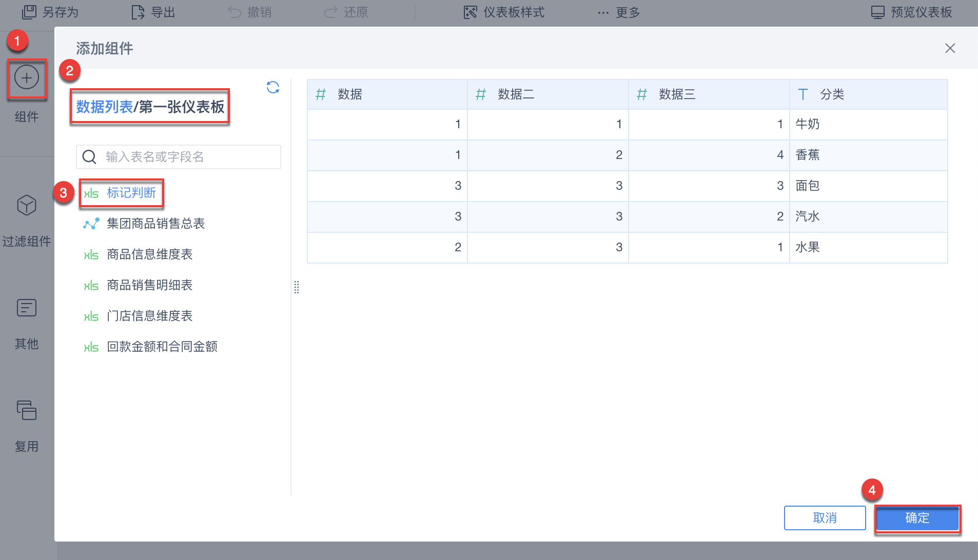Click the Redo (还原) toolbar item
978x560 pixels.
coord(346,12)
